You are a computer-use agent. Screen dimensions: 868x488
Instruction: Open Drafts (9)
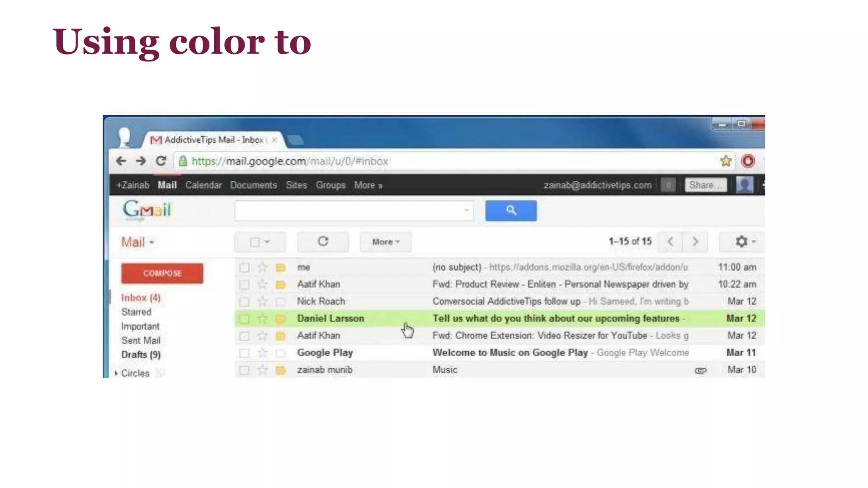[141, 355]
